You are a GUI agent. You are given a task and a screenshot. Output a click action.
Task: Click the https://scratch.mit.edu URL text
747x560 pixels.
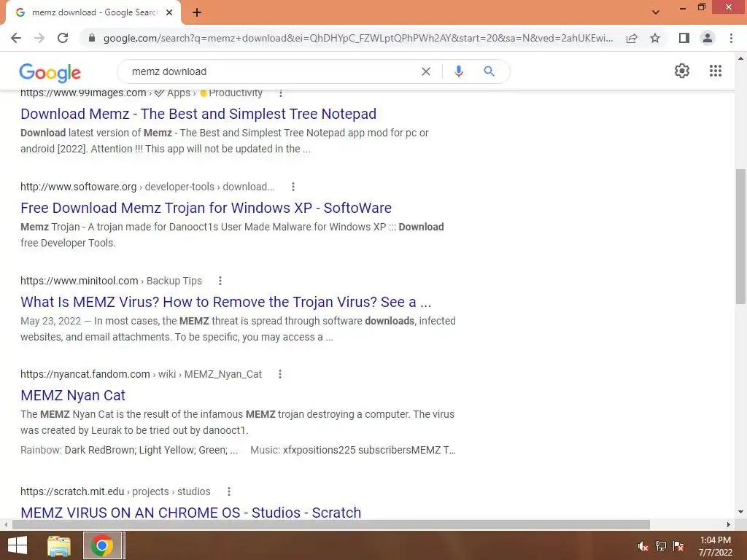72,491
